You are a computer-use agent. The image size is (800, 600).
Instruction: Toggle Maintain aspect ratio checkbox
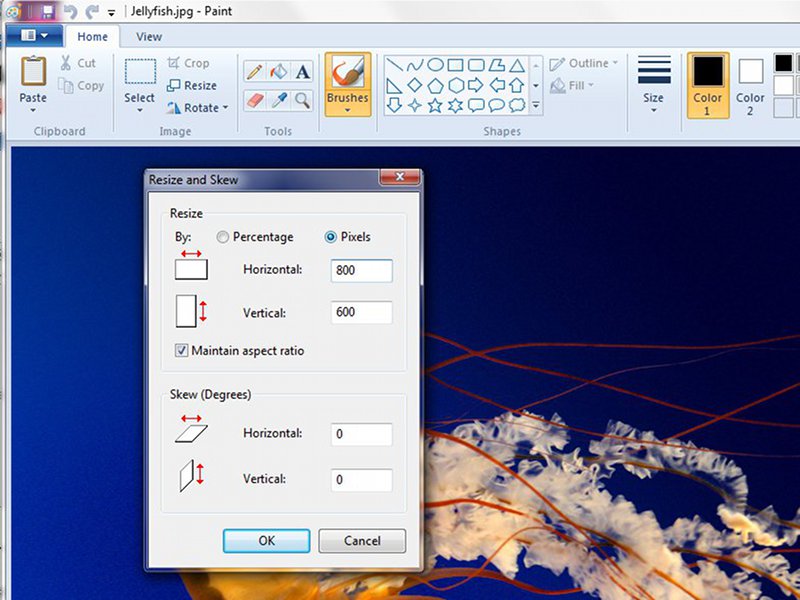[x=181, y=351]
